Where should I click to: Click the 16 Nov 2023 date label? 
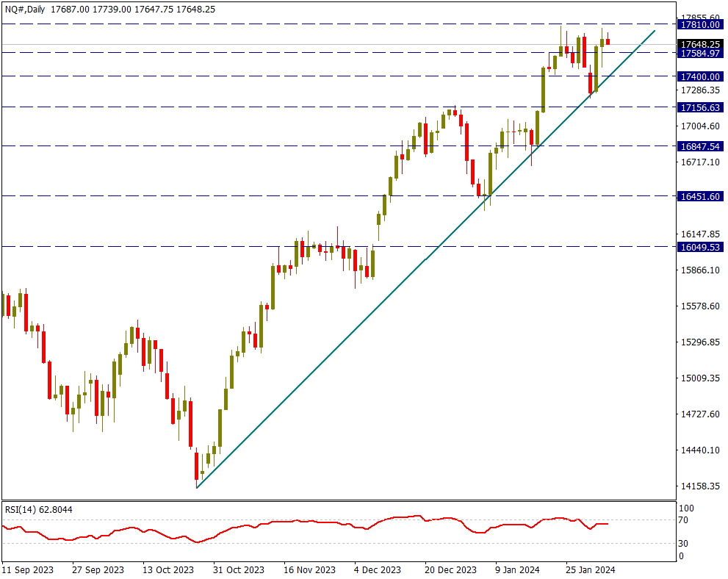tap(309, 569)
